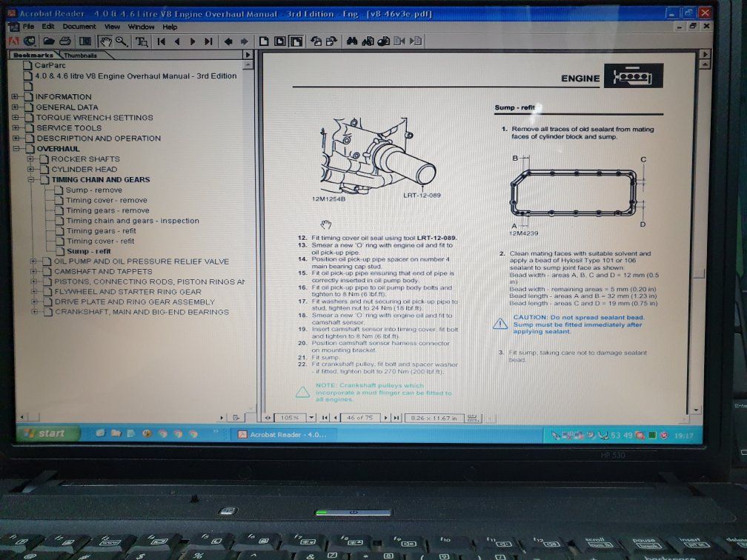Select the Text Select tool
The image size is (747, 560).
[x=142, y=41]
